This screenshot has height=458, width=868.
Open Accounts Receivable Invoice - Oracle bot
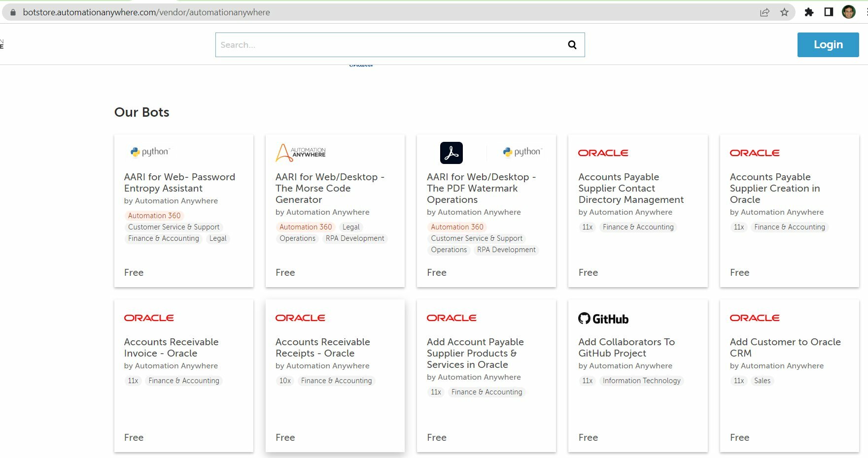171,348
